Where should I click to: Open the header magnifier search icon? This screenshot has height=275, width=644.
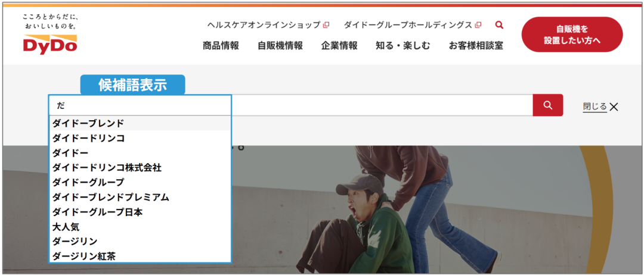tap(499, 25)
